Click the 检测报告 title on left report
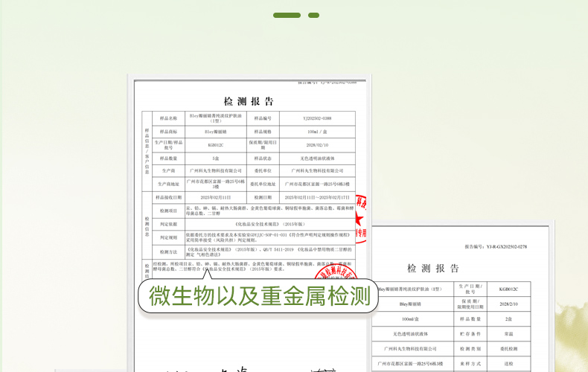Screen dimensions: 588x372 (x=249, y=101)
